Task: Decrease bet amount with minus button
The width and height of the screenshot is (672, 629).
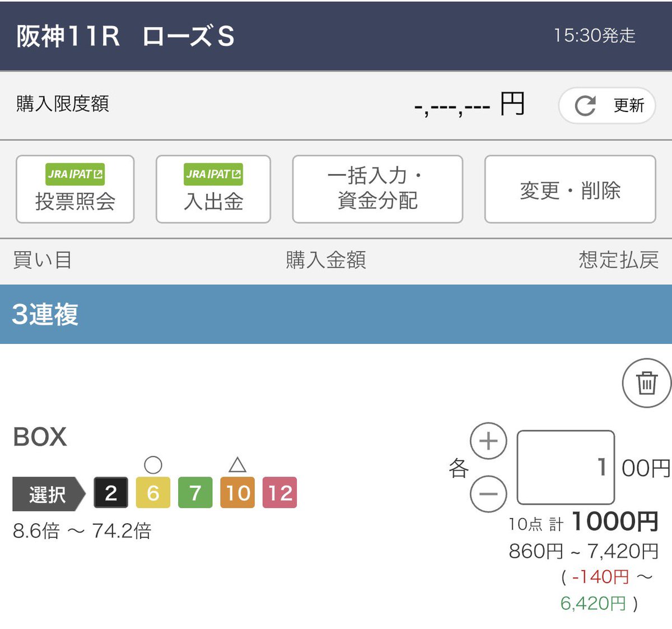Action: tap(488, 493)
